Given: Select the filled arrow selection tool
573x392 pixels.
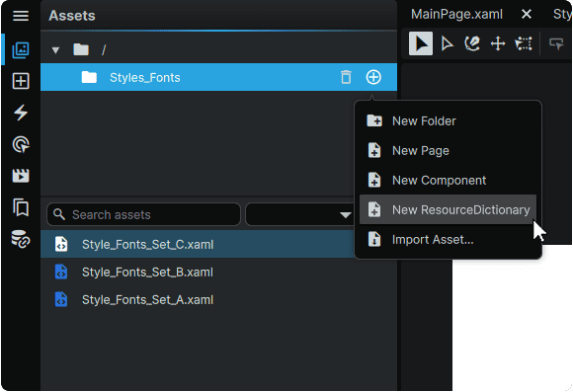Looking at the screenshot, I should pyautogui.click(x=421, y=43).
